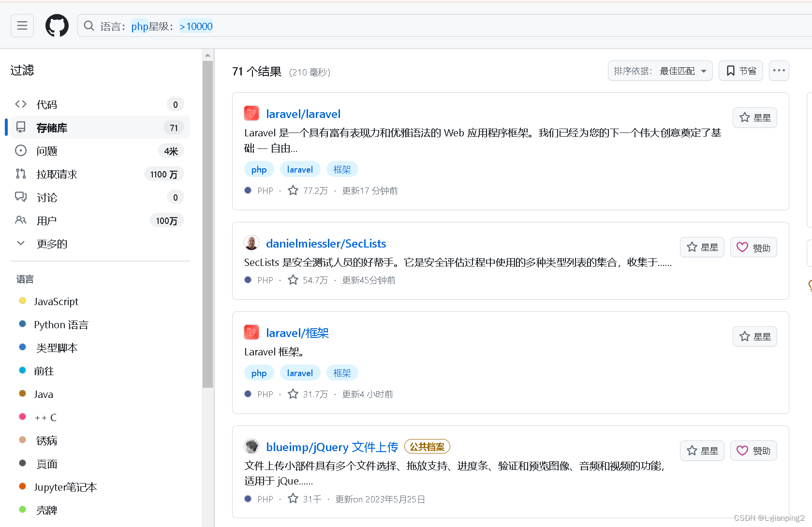Click the sidebar vertical scrollbar thumb
812x527 pixels.
tap(207, 224)
